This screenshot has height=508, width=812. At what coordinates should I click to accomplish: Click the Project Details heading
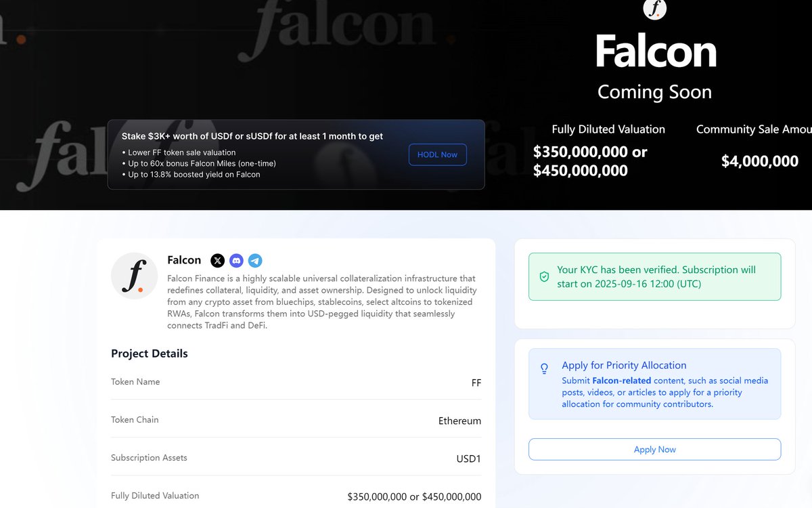pyautogui.click(x=150, y=354)
